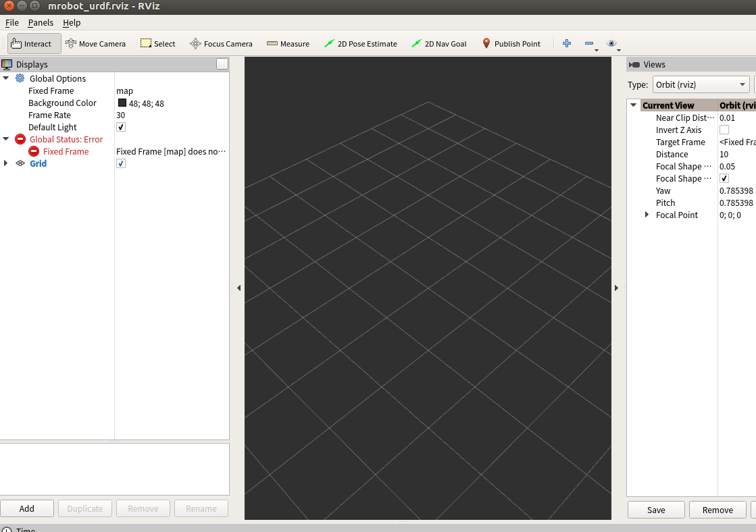756x532 pixels.
Task: Activate the Measure tool
Action: [x=288, y=43]
